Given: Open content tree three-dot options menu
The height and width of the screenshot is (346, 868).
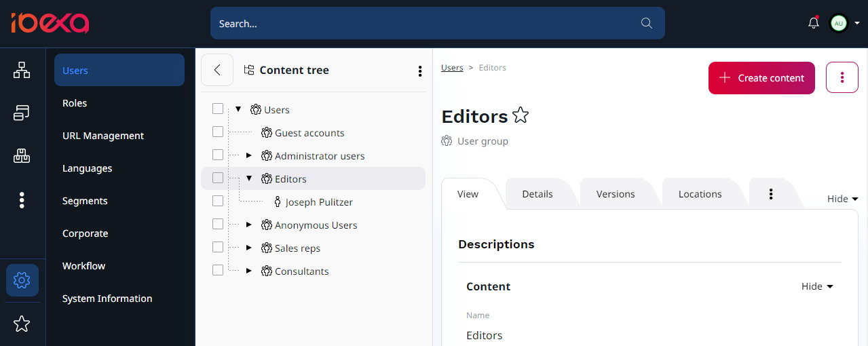Looking at the screenshot, I should pos(419,71).
